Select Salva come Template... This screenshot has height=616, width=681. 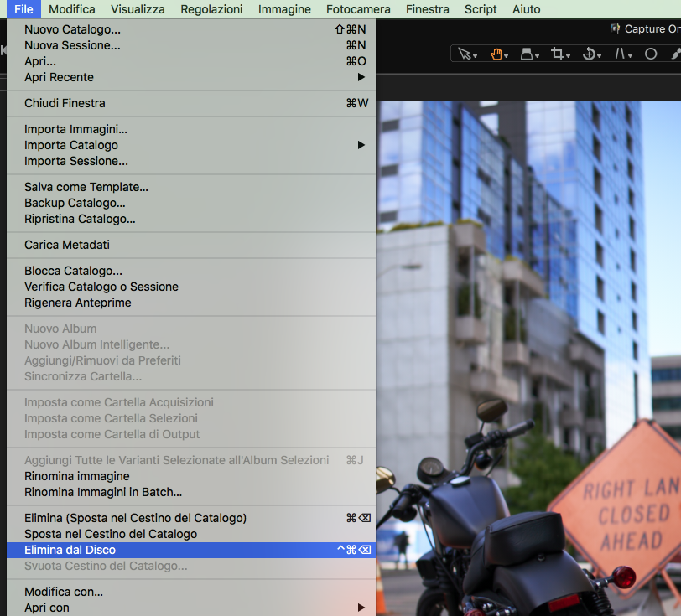point(191,187)
